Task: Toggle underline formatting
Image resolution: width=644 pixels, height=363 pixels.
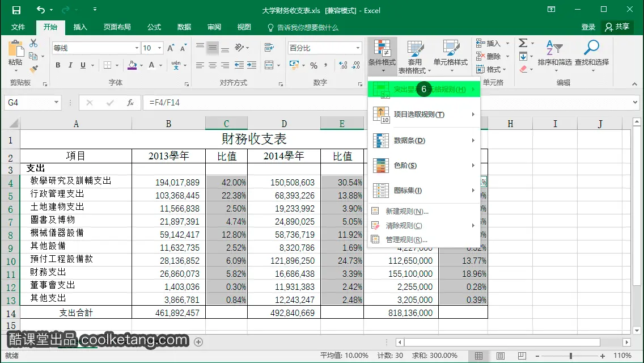Action: (83, 65)
